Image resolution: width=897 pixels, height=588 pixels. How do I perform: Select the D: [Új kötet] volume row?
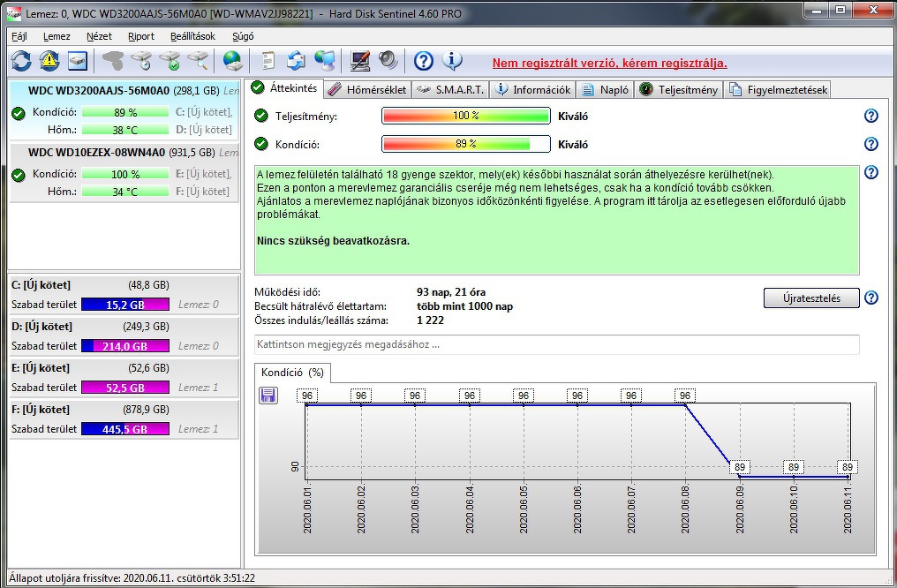pyautogui.click(x=124, y=336)
